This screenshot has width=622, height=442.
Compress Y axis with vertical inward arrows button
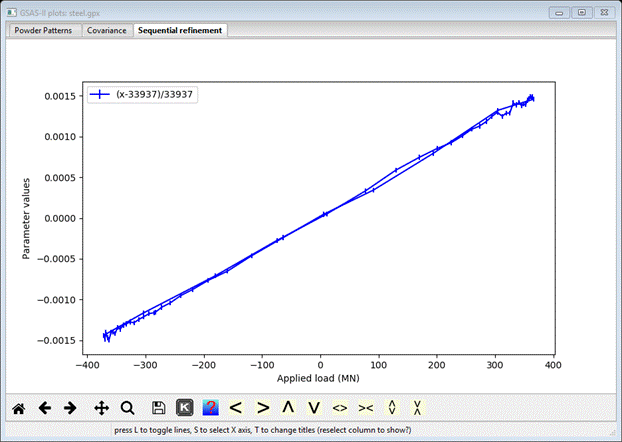(418, 408)
